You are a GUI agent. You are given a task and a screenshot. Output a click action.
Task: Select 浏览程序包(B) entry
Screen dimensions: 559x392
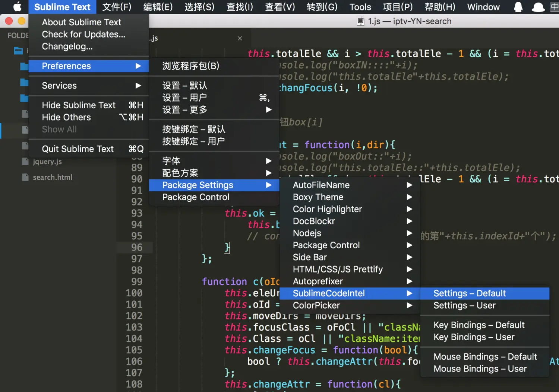pyautogui.click(x=214, y=66)
